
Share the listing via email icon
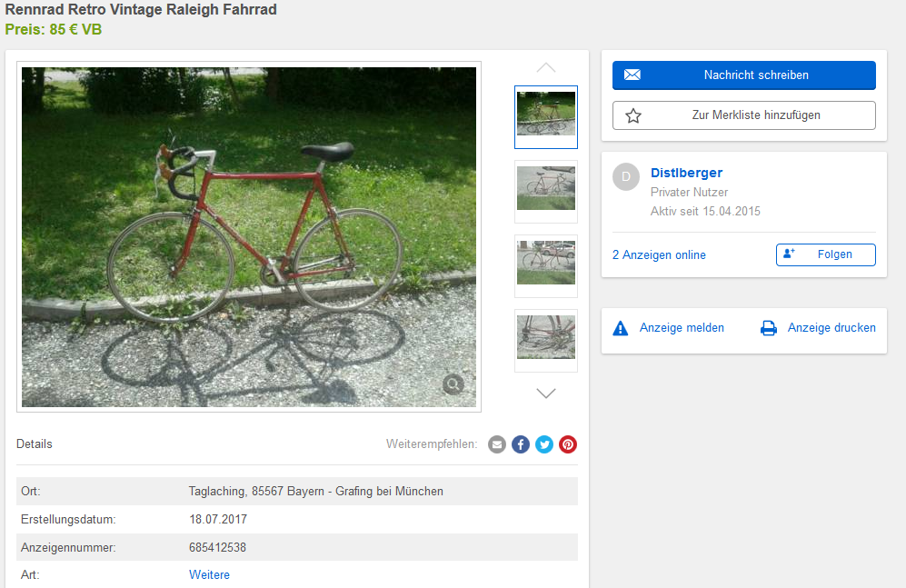(497, 444)
